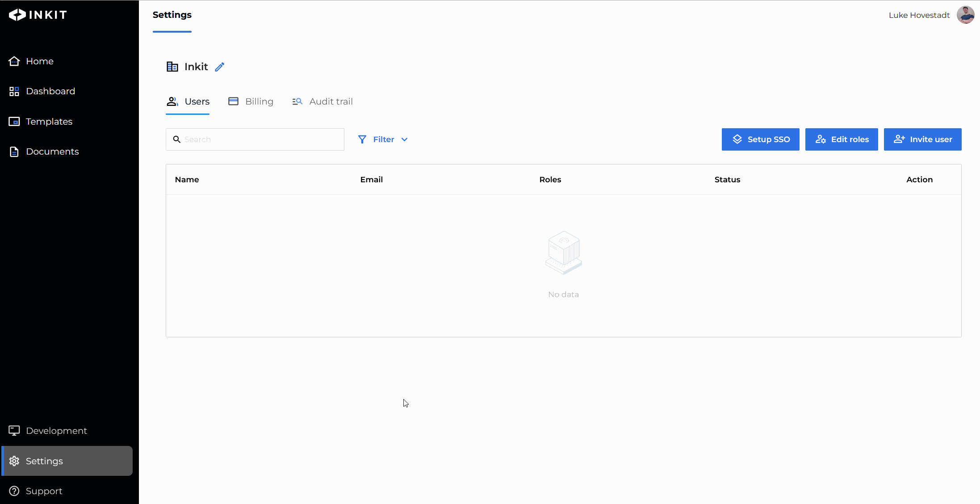The height and width of the screenshot is (504, 980).
Task: Expand the Filter dropdown
Action: coord(383,139)
